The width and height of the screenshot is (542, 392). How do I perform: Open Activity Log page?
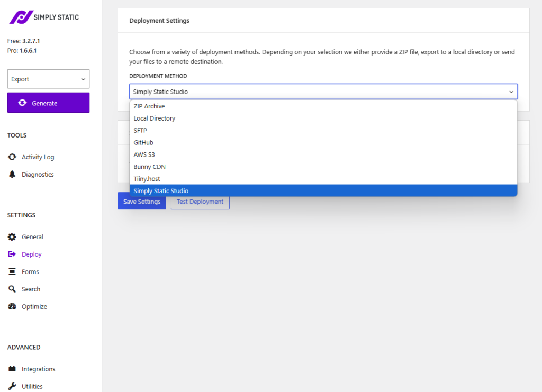click(x=38, y=157)
